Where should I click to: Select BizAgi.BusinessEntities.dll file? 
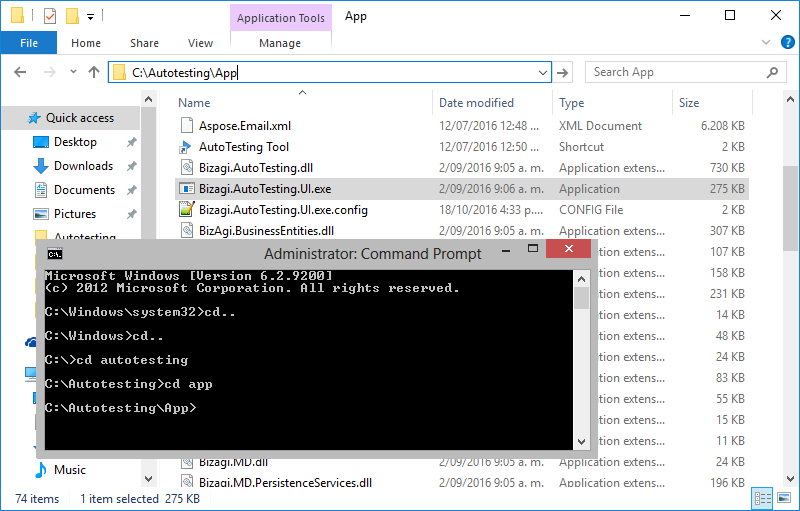[462, 231]
